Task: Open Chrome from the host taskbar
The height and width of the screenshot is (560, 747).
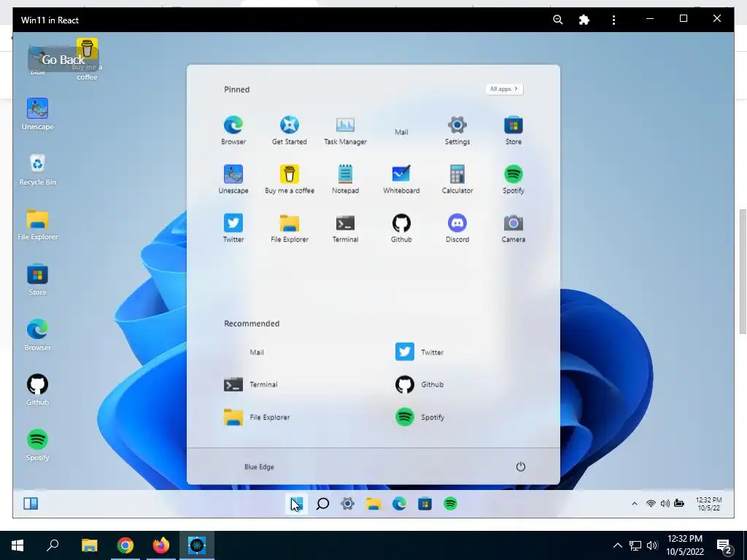Action: click(x=125, y=545)
